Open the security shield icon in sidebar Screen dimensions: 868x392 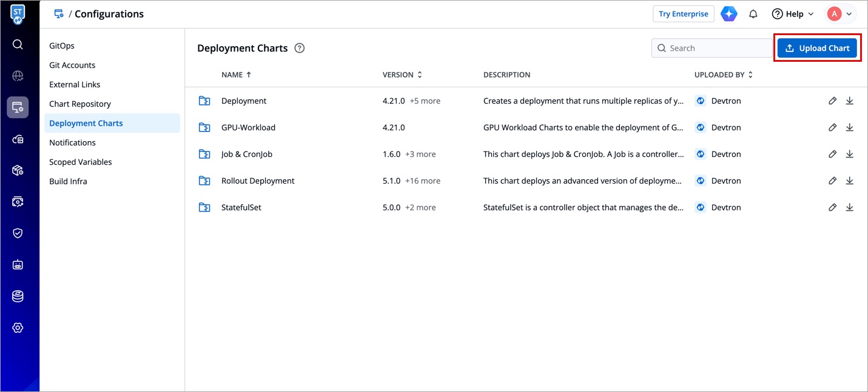tap(18, 233)
